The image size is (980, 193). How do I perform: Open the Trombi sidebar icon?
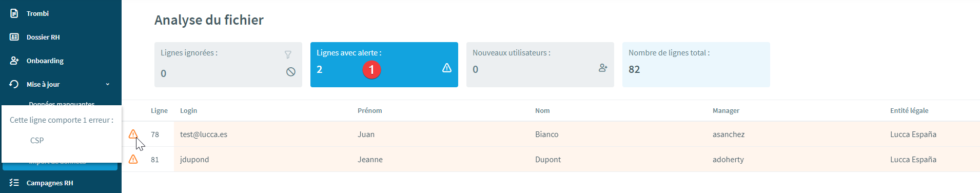14,13
